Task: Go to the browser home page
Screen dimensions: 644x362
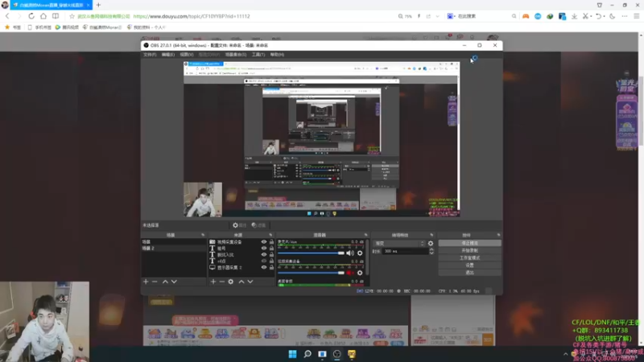Action: pos(43,16)
